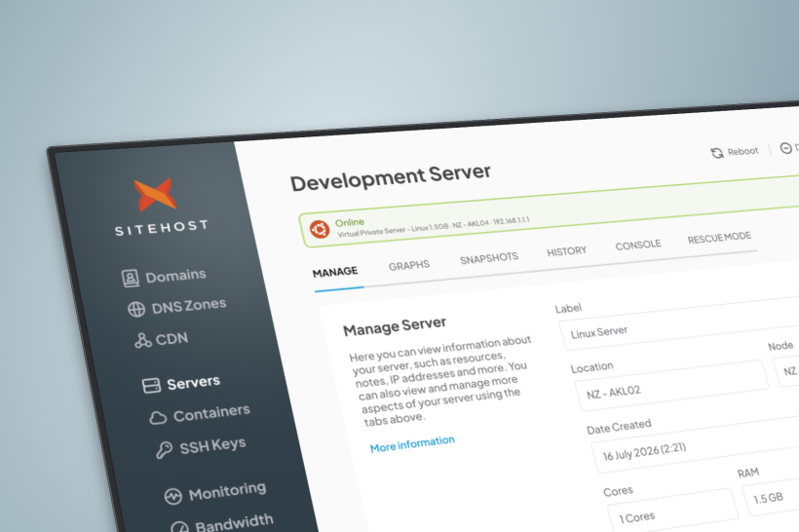Follow the More information link
Screen dimensions: 799x532
coord(412,444)
